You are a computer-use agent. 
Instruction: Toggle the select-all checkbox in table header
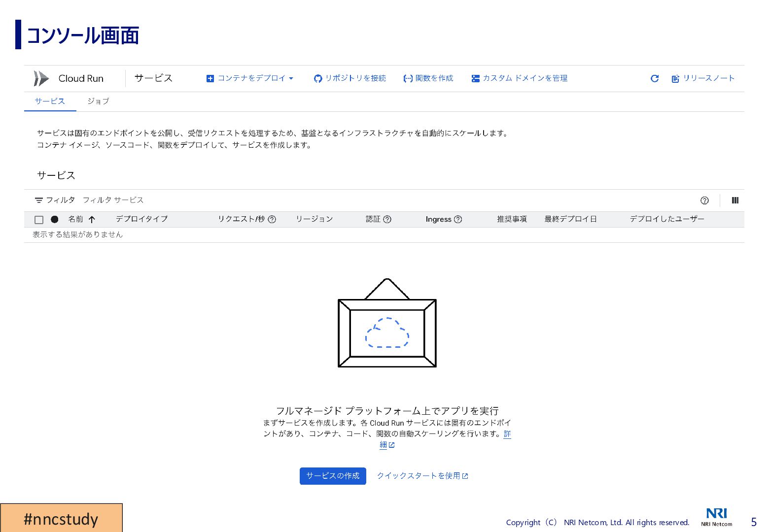click(x=39, y=220)
